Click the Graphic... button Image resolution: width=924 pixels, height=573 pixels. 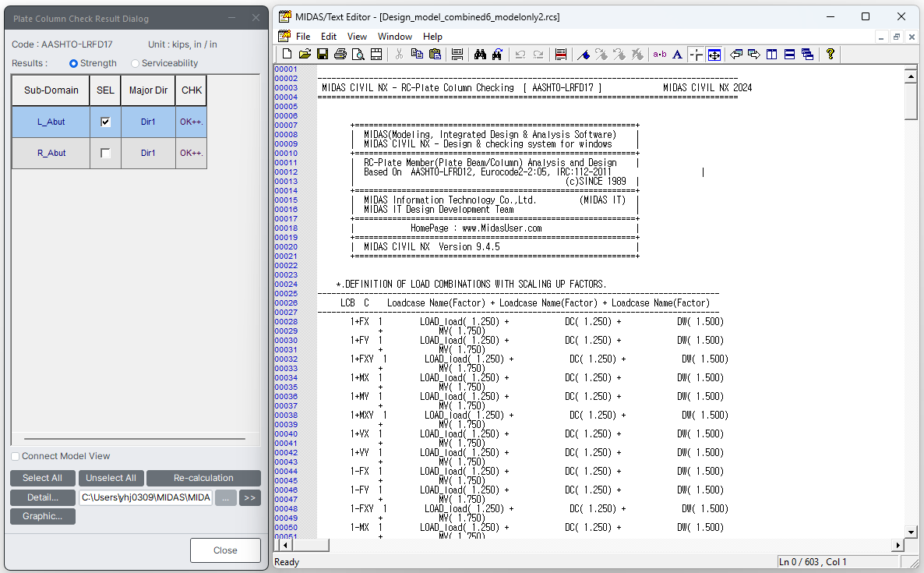tap(42, 516)
